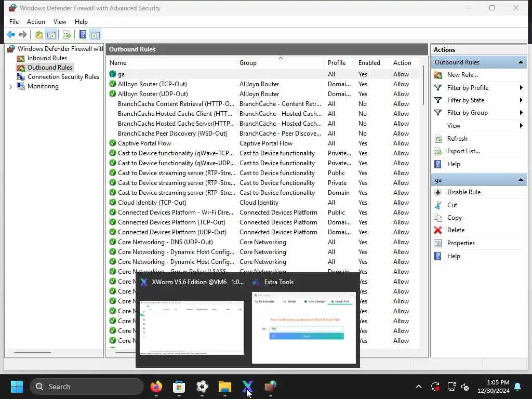
Task: Click the blue Help toolbar icon
Action: click(x=83, y=34)
